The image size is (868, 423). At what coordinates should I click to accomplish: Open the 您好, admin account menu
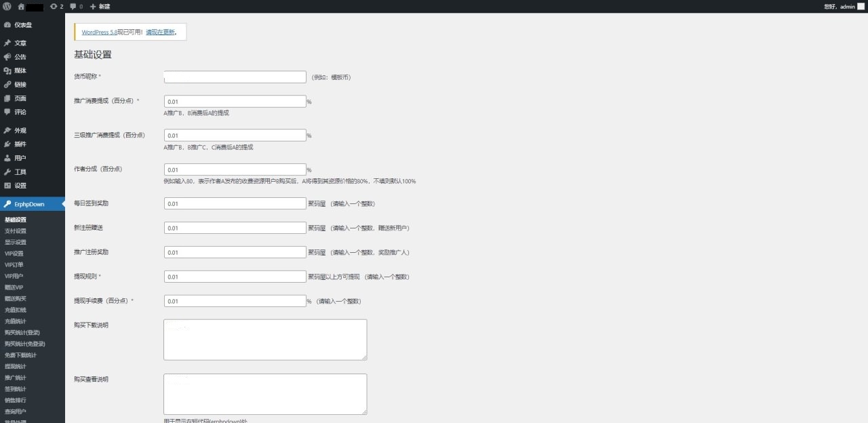click(844, 6)
